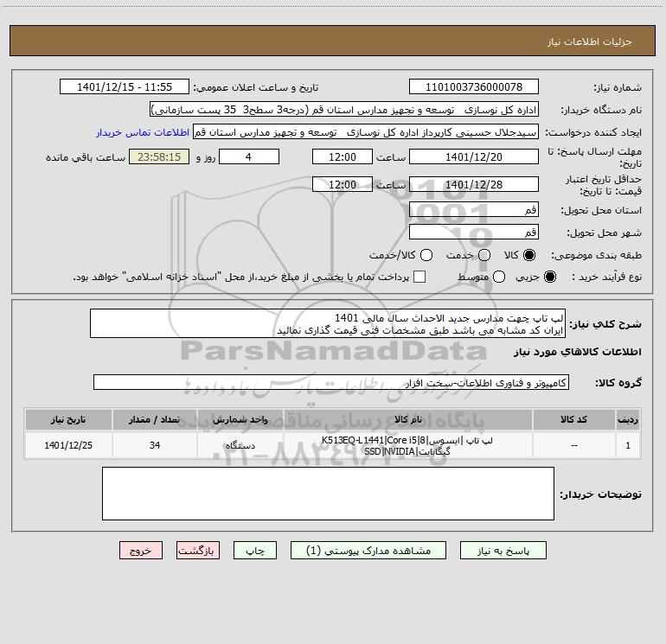Select the خدمت radio button
The image size is (666, 644).
484,255
